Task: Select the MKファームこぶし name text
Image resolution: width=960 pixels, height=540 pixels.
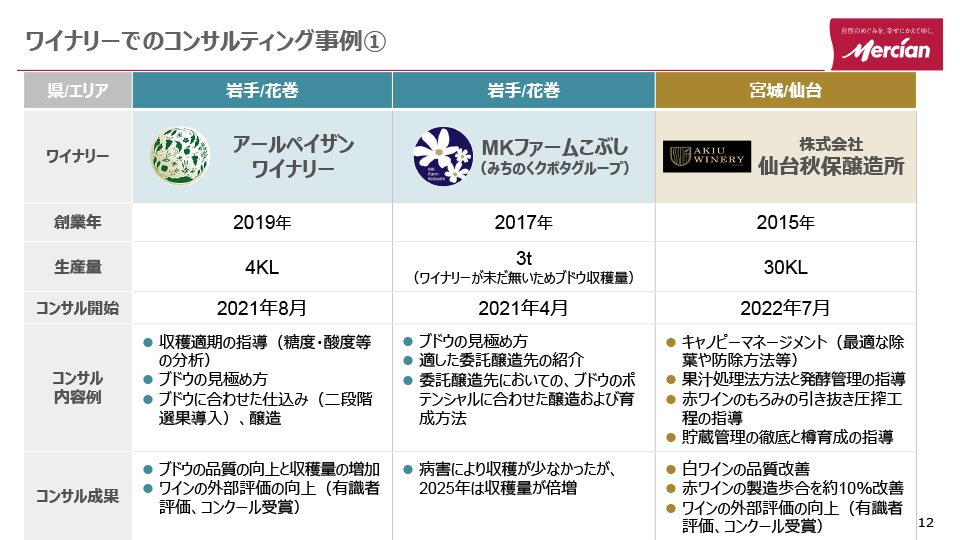Action: 555,147
